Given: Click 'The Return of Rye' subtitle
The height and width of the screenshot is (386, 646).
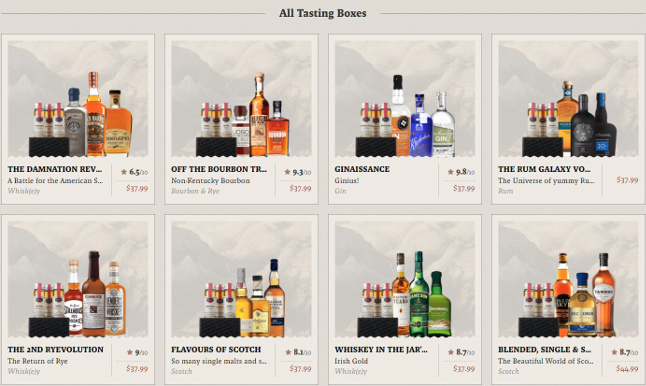Looking at the screenshot, I should click(37, 361).
